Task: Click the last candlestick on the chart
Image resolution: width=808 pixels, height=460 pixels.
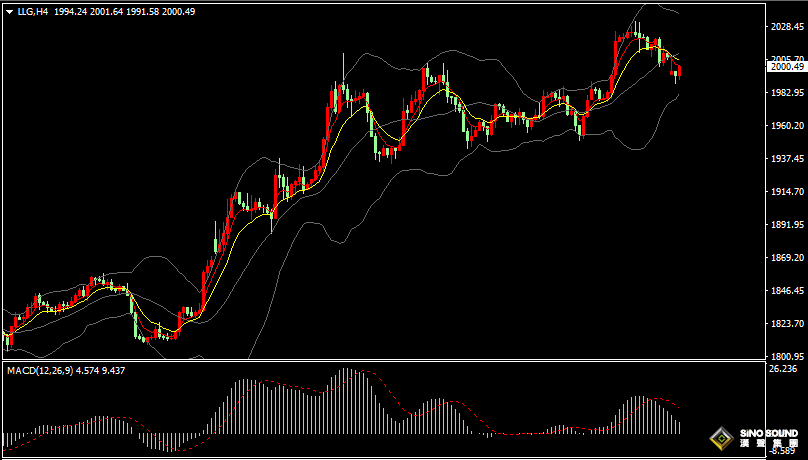Action: tap(679, 70)
